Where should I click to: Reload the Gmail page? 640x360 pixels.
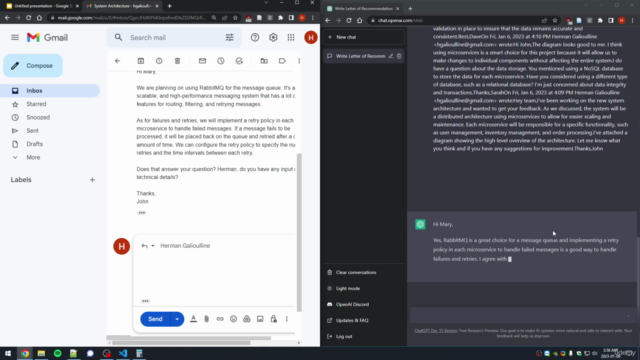pyautogui.click(x=29, y=18)
